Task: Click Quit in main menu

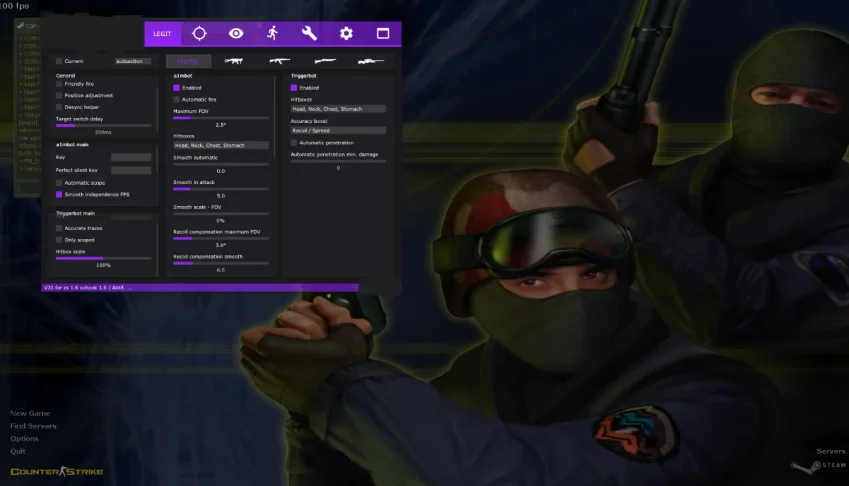Action: tap(18, 451)
